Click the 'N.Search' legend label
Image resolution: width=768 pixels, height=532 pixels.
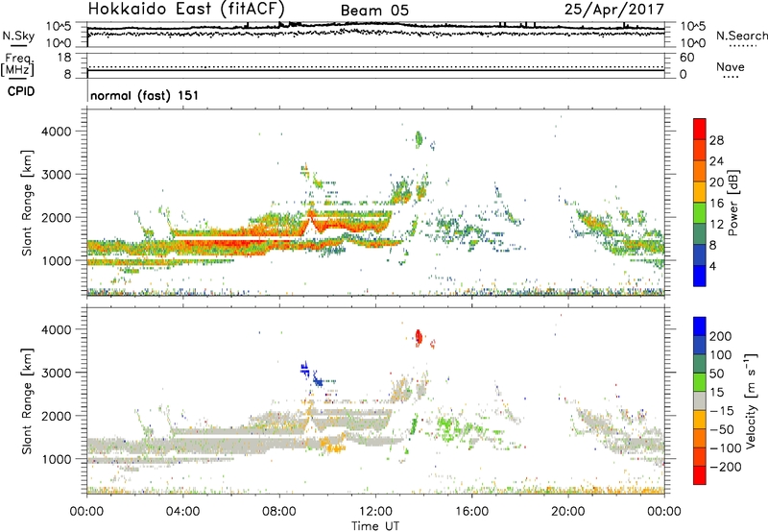pyautogui.click(x=741, y=36)
